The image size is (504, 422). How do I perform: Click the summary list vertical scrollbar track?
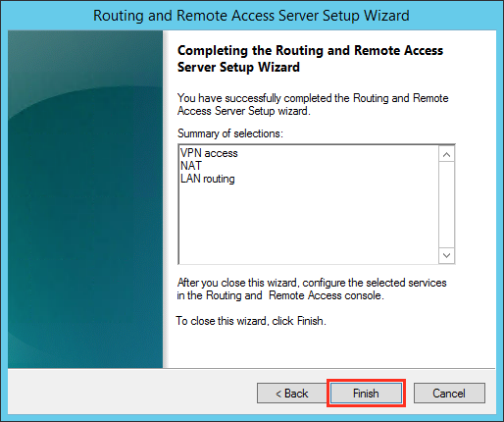(x=446, y=204)
